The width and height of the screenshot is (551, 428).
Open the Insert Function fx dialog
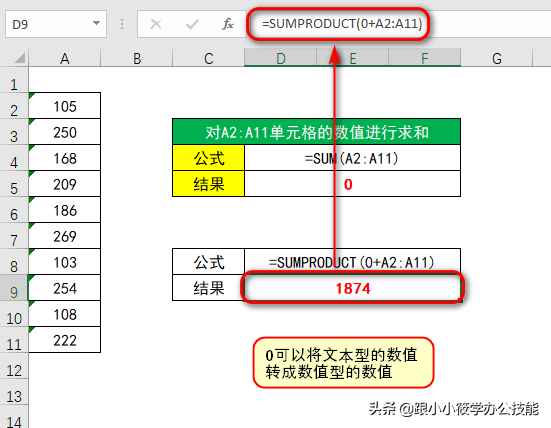tap(228, 24)
